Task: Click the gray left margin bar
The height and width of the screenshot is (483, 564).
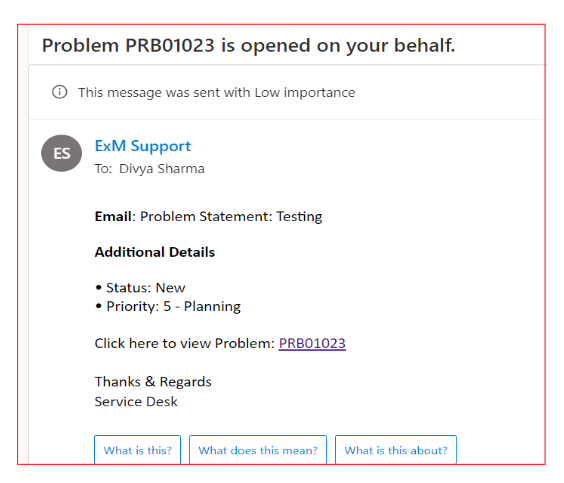Action: 23,245
